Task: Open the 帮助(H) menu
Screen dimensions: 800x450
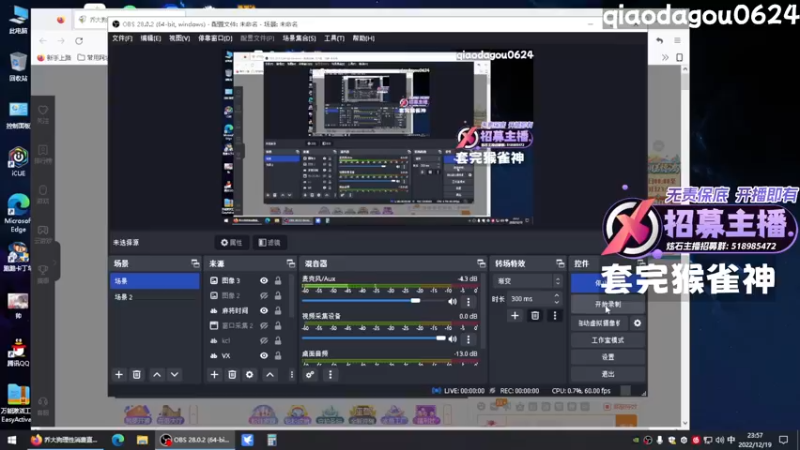Action: tap(363, 38)
